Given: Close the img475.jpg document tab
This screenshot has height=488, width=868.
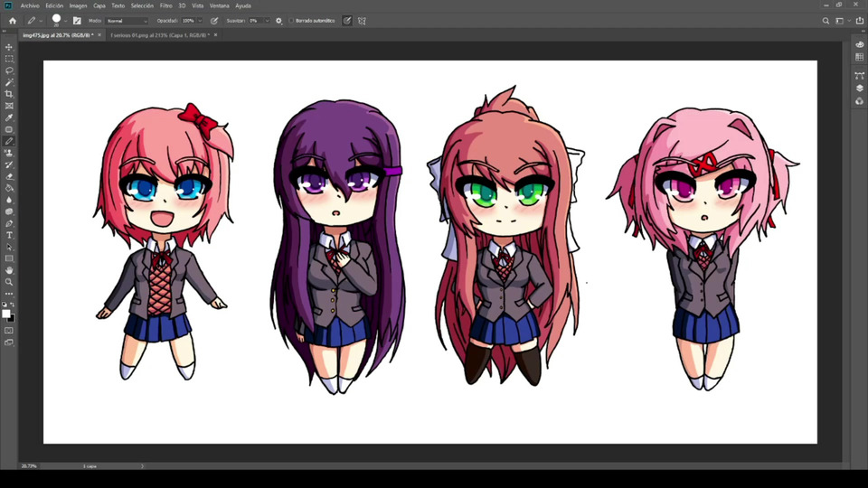Looking at the screenshot, I should coord(99,35).
